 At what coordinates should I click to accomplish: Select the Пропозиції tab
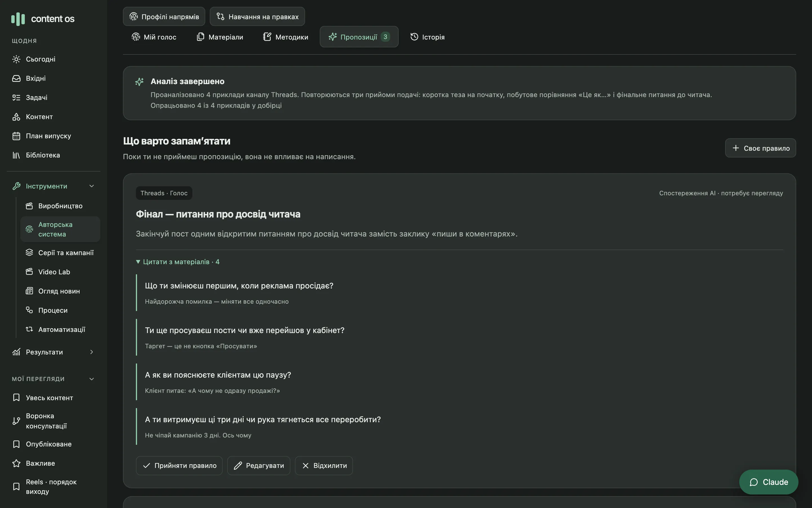click(x=359, y=37)
